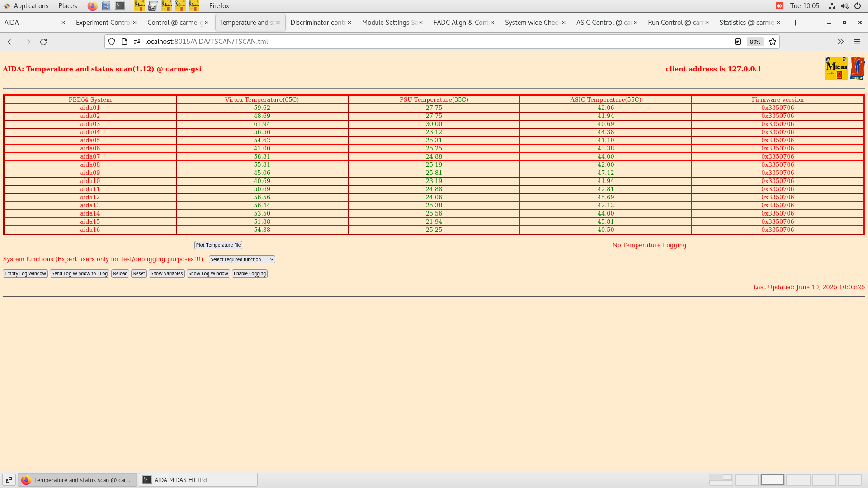868x488 pixels.
Task: Expand the toolbar overflow chevron
Action: (840, 42)
